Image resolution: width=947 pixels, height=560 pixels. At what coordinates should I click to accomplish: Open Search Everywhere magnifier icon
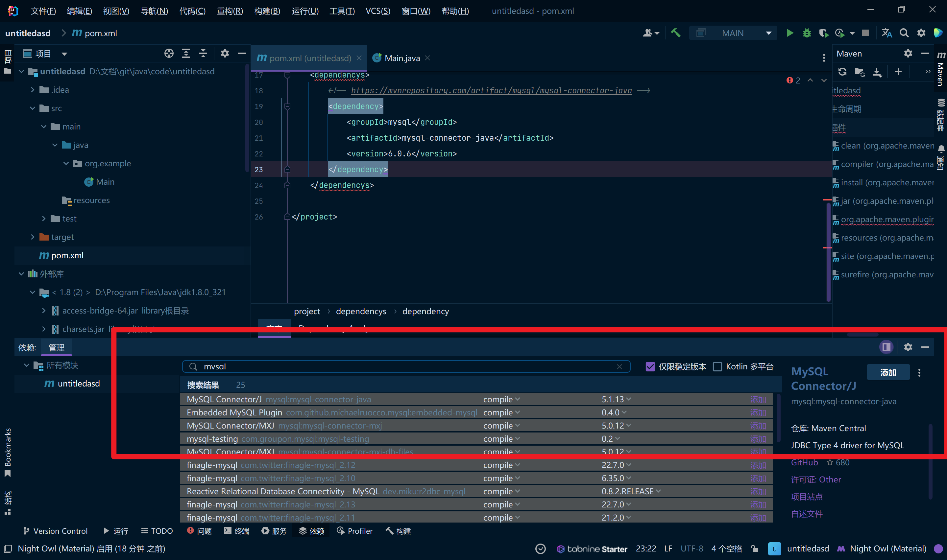point(904,33)
